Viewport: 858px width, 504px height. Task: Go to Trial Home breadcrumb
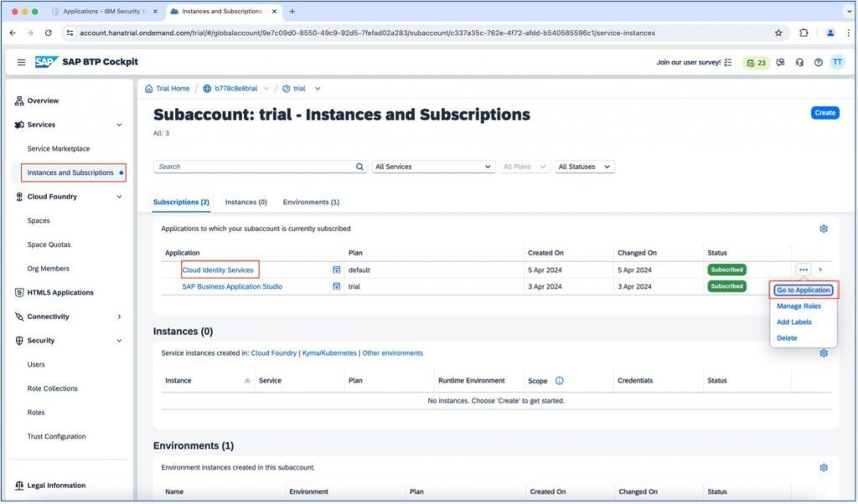click(x=173, y=89)
